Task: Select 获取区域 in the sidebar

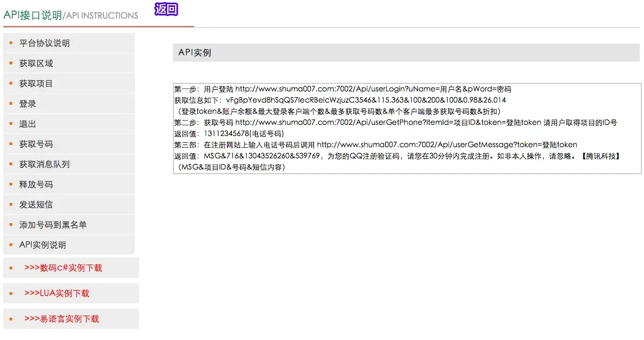Action: coord(36,63)
